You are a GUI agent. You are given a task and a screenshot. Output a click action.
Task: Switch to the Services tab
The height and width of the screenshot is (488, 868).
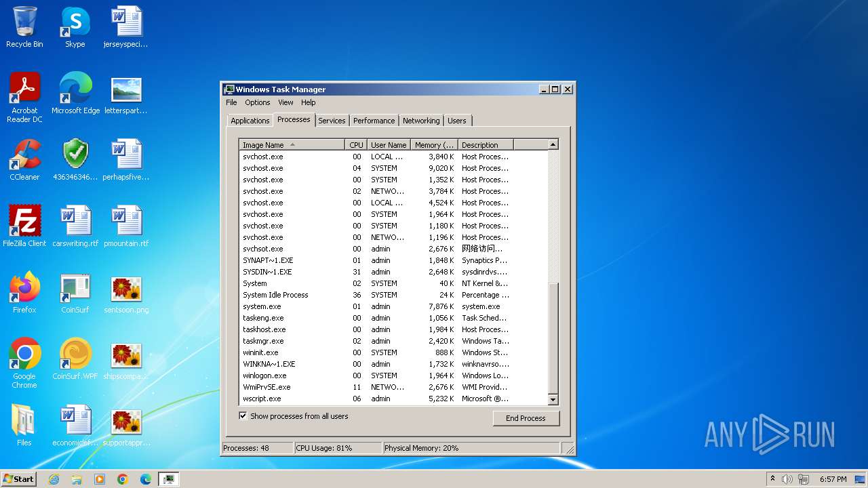click(332, 121)
